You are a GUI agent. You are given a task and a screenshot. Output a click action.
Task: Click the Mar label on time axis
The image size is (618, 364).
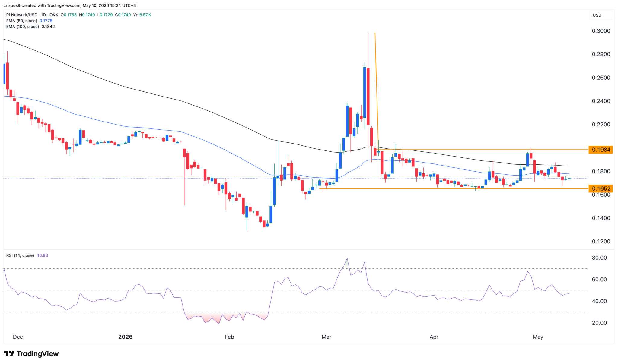[327, 337]
